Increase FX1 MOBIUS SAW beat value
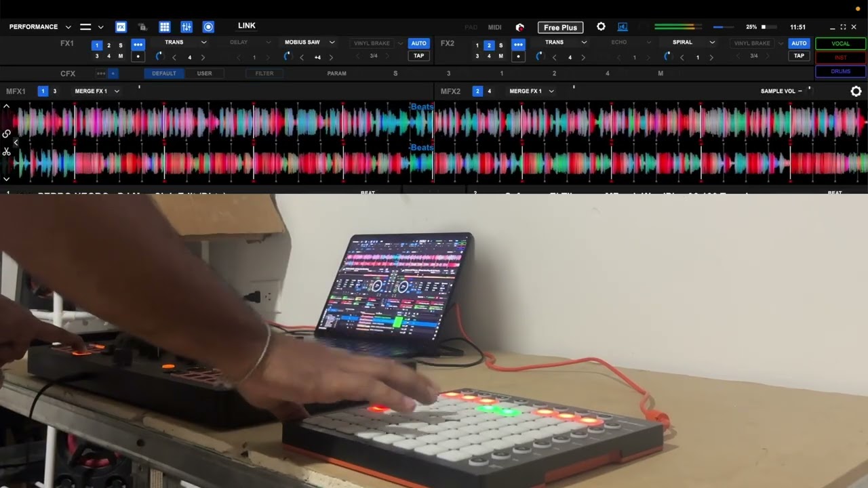868x488 pixels. click(x=331, y=58)
